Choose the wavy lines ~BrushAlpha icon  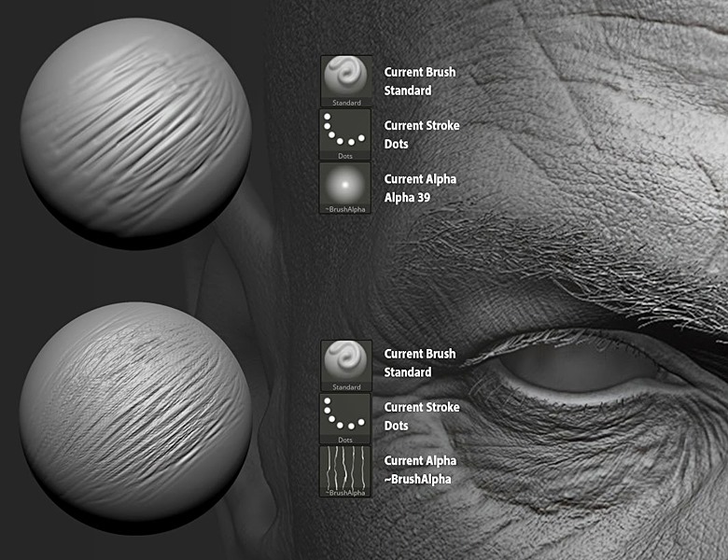(x=345, y=471)
